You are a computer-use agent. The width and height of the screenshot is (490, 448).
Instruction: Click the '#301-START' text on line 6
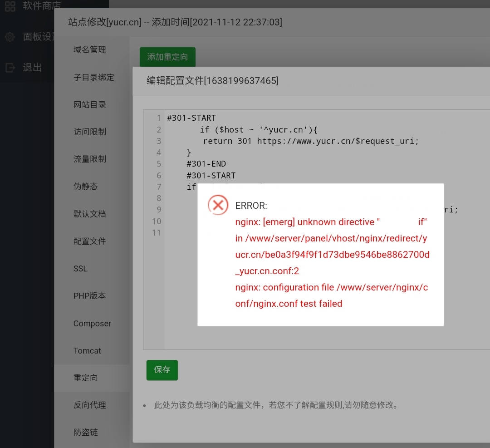tap(211, 175)
